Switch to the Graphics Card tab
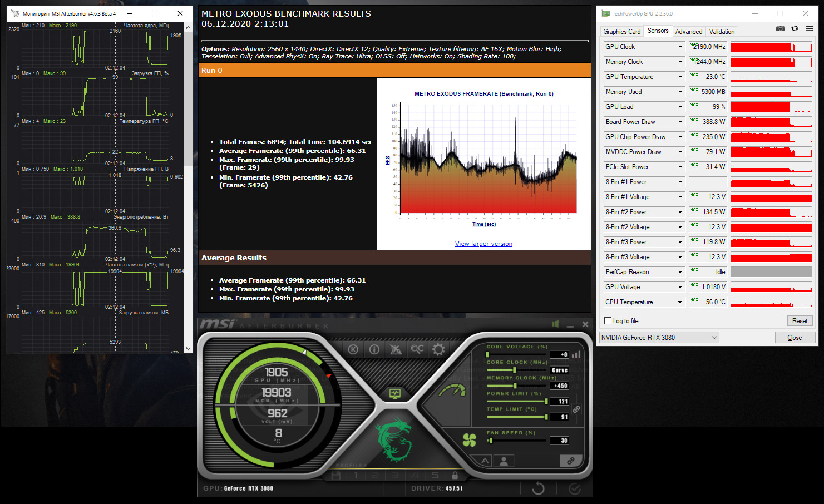 click(621, 32)
